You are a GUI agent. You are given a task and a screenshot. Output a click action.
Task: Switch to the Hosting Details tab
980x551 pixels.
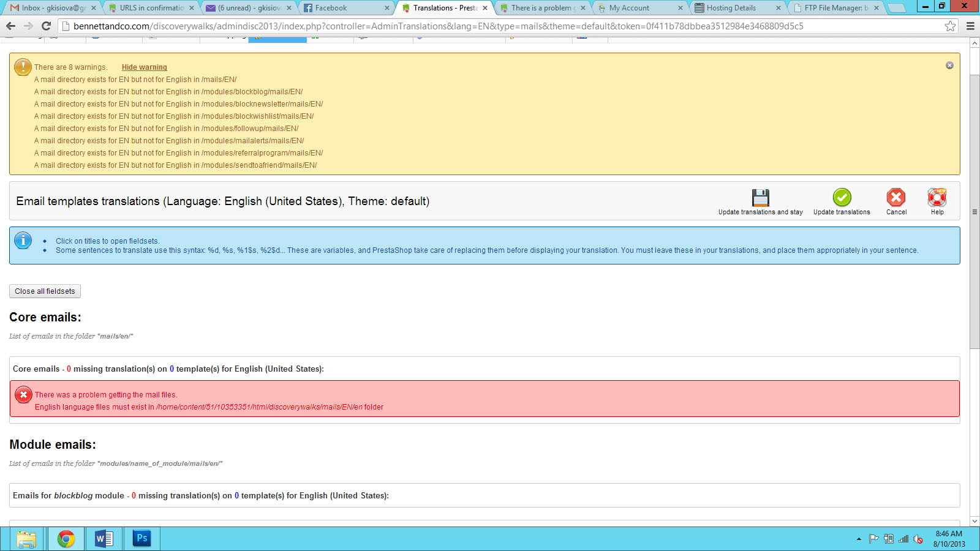(x=739, y=8)
